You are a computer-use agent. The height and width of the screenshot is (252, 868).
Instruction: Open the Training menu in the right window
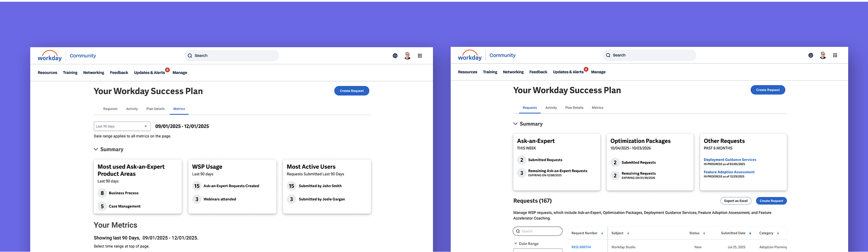tap(490, 72)
